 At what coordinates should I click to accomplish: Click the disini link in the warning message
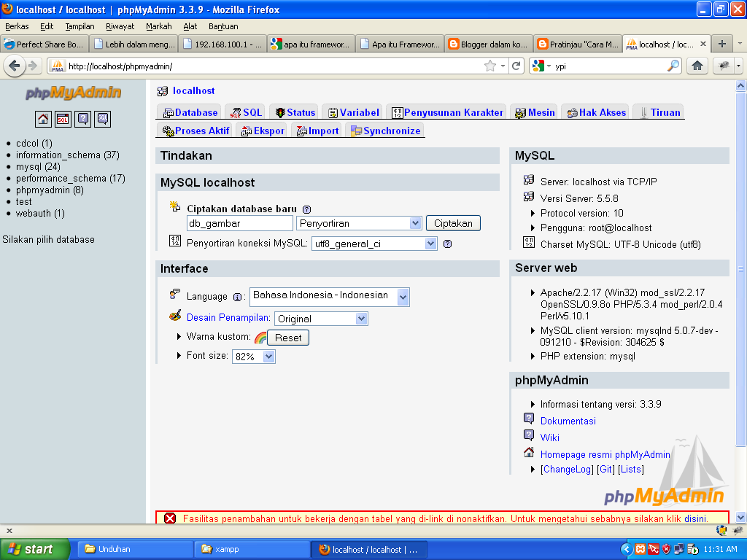695,518
